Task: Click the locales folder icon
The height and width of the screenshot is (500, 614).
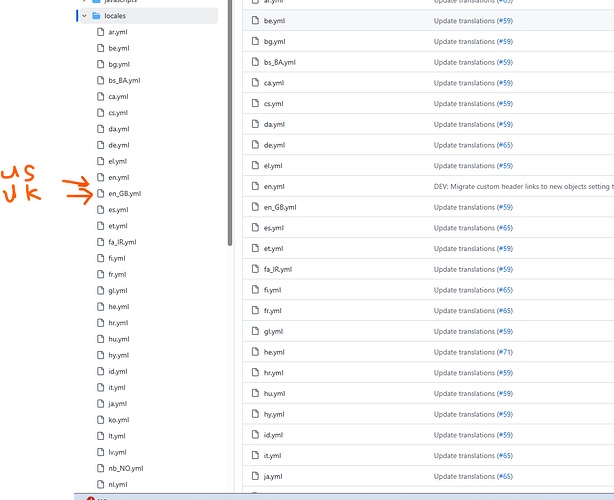Action: tap(96, 16)
